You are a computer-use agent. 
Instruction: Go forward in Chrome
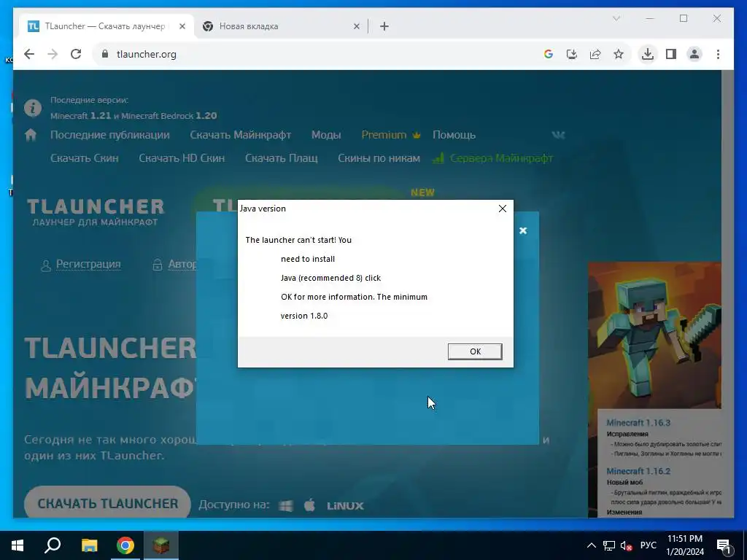pyautogui.click(x=53, y=54)
